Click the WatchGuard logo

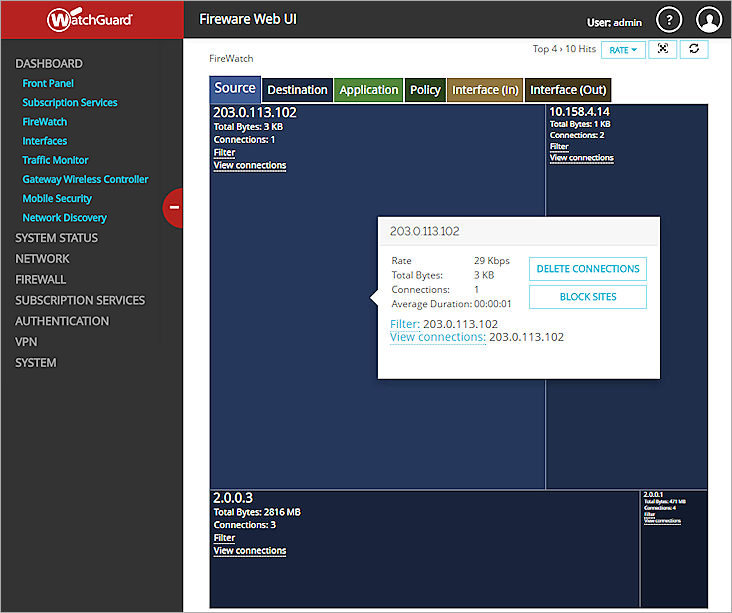[91, 19]
